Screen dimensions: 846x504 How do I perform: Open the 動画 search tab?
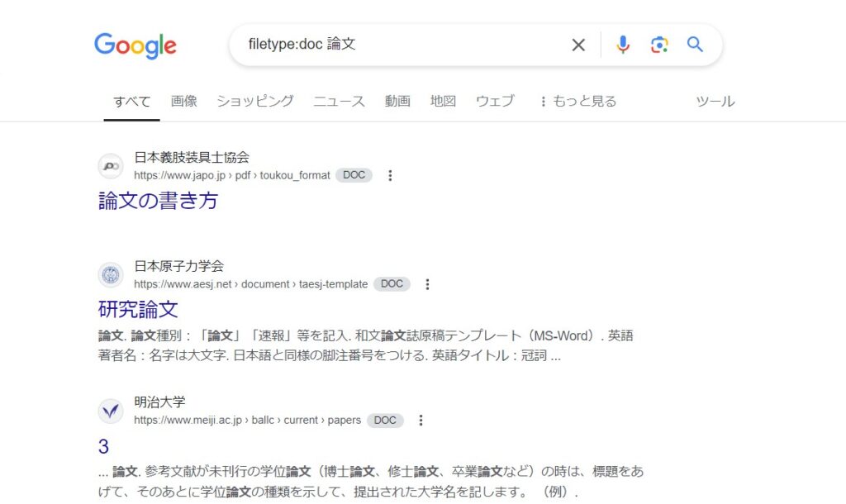pyautogui.click(x=397, y=102)
